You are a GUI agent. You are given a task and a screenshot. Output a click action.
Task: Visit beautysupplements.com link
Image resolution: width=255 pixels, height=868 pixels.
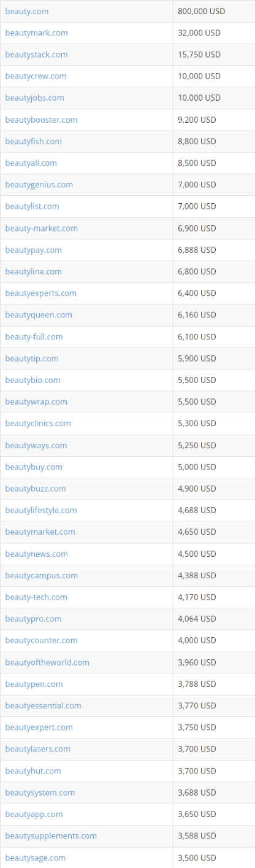click(x=51, y=836)
